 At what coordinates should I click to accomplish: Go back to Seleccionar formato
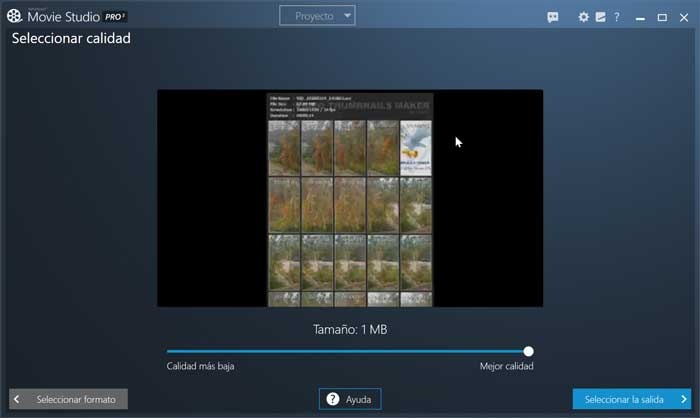pos(68,399)
